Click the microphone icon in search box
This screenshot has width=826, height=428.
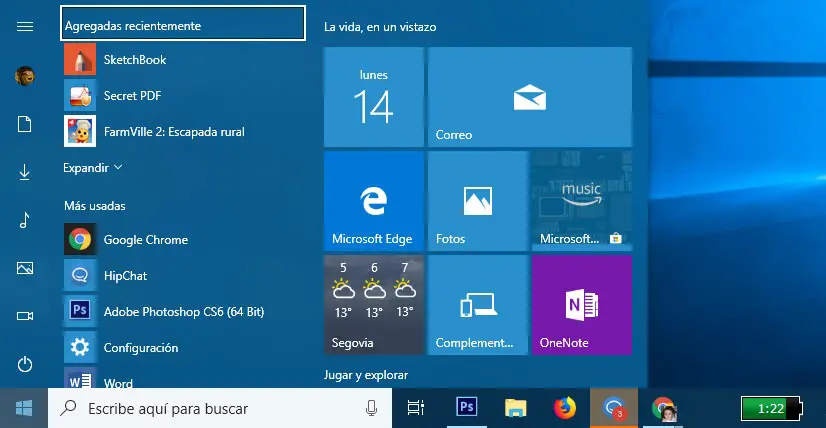point(371,407)
